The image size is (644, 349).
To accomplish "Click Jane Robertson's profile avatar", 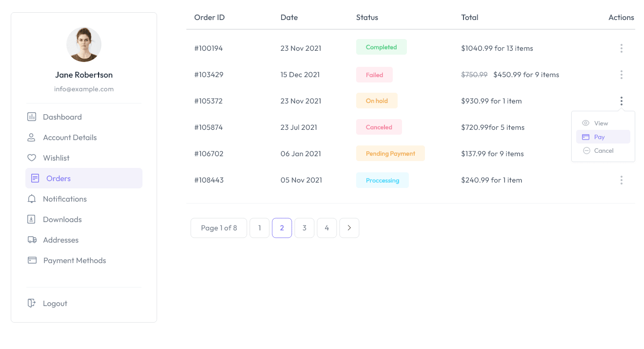I will (84, 44).
